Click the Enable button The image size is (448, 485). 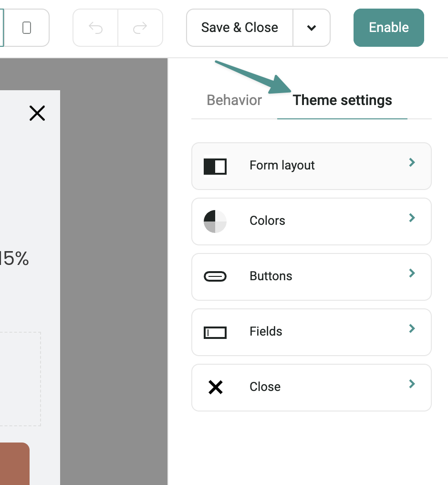point(389,28)
